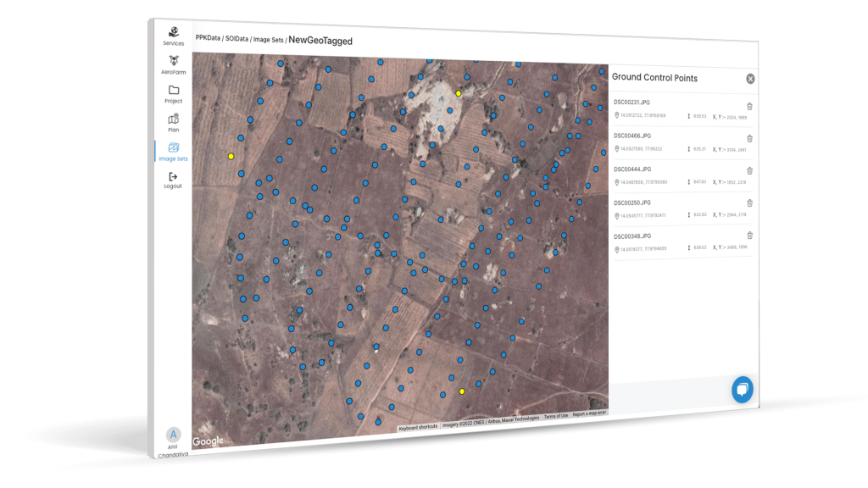The width and height of the screenshot is (868, 488).
Task: Close the Ground Control Points panel
Action: click(750, 79)
